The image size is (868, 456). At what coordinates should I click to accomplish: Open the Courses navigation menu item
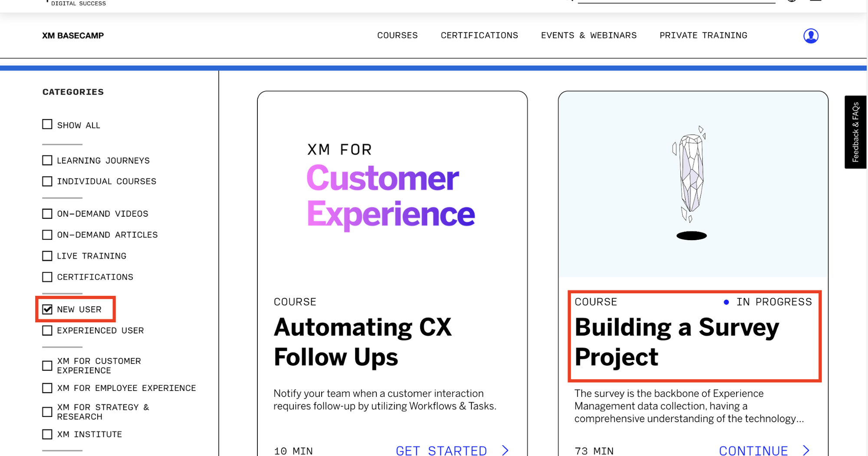coord(397,36)
